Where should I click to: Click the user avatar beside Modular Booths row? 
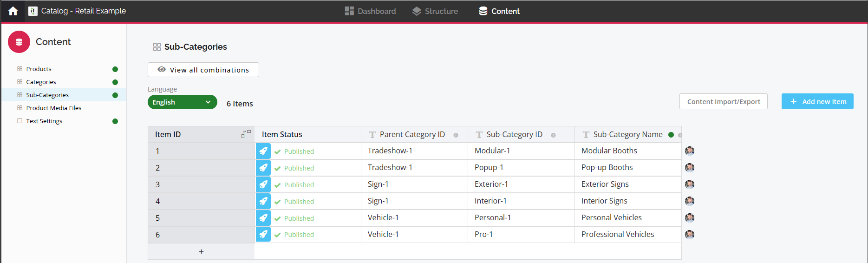(690, 151)
